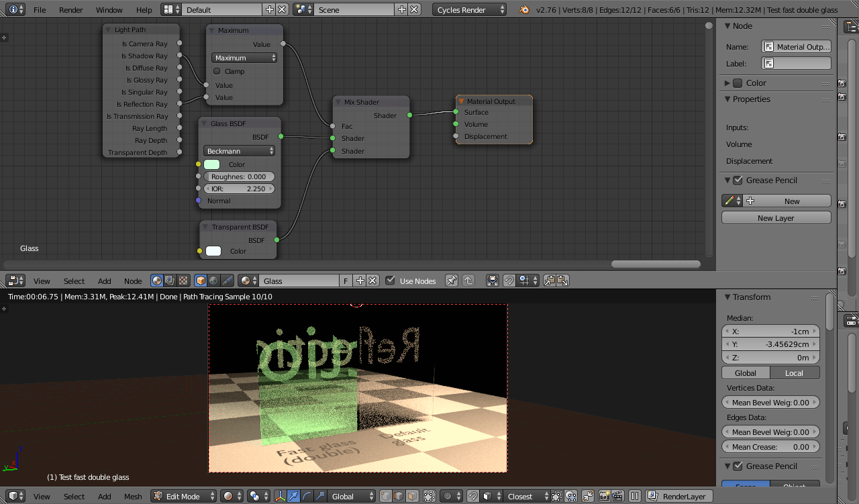Click the Glass BSDF green color swatch
Image resolution: width=859 pixels, height=504 pixels.
[x=213, y=164]
